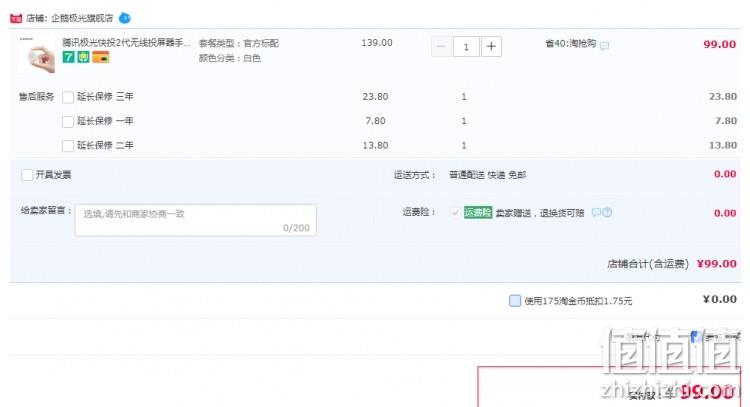Open the 企鹅极光旗舰店 store link
Screen dimensions: 750x407
pyautogui.click(x=82, y=18)
